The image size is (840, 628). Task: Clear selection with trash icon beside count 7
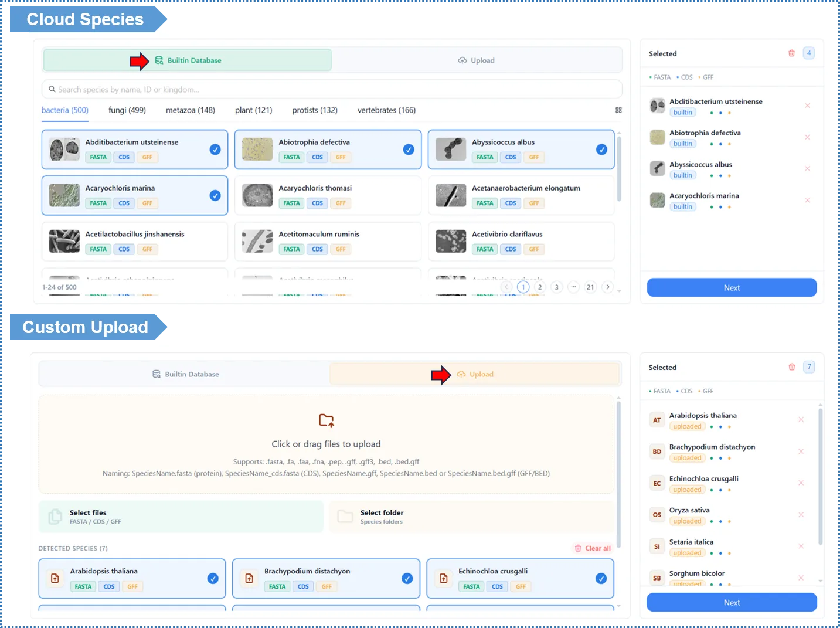(x=791, y=367)
